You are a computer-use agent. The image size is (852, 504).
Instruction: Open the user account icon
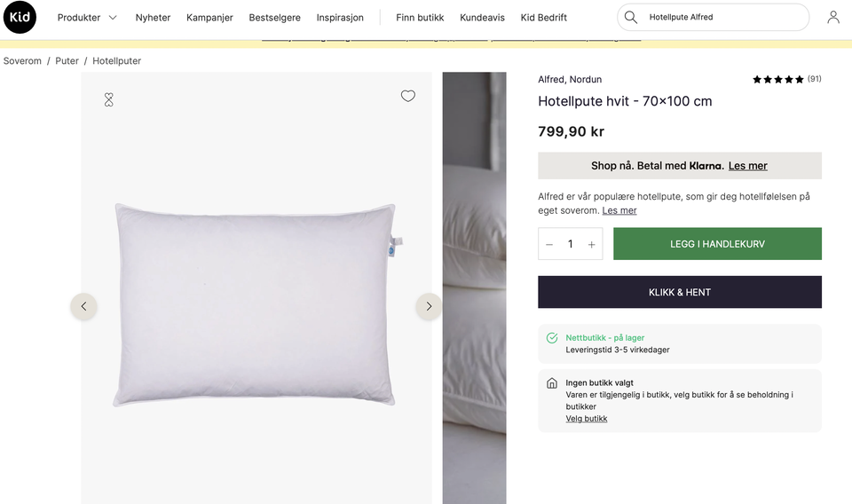pyautogui.click(x=832, y=18)
